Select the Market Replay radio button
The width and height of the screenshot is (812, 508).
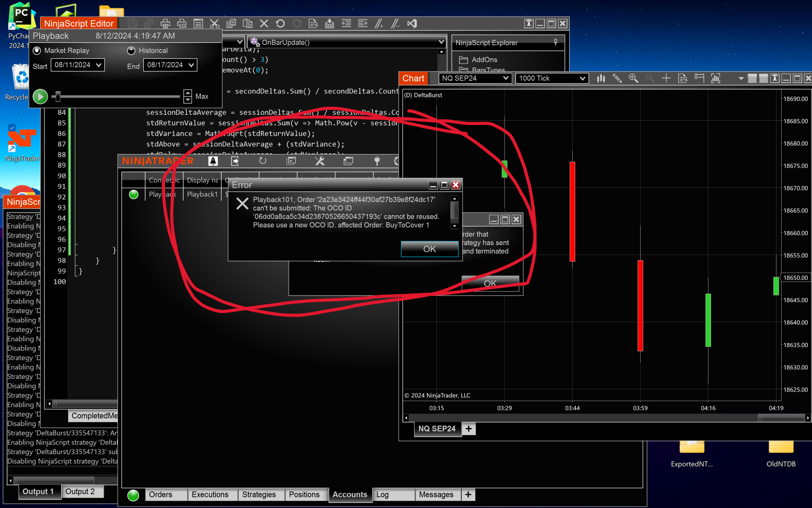[37, 50]
